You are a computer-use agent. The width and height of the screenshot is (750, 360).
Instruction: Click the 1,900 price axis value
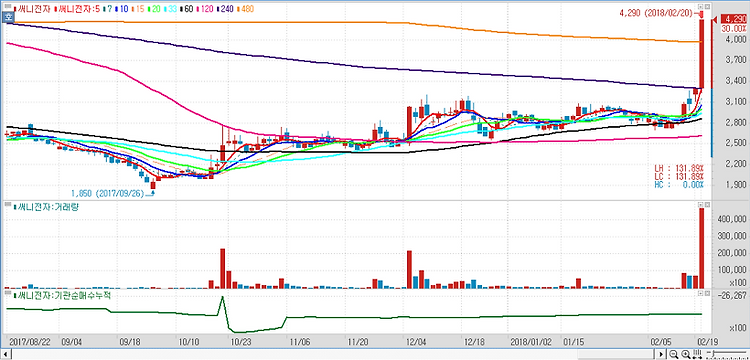coord(735,185)
